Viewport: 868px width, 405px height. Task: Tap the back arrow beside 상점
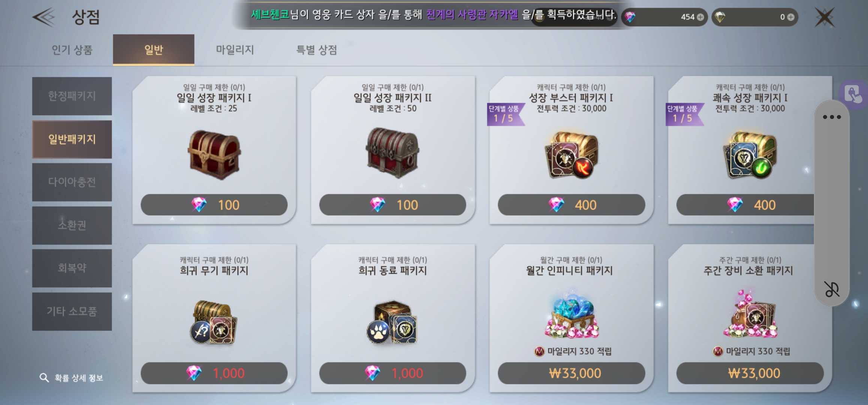click(44, 17)
